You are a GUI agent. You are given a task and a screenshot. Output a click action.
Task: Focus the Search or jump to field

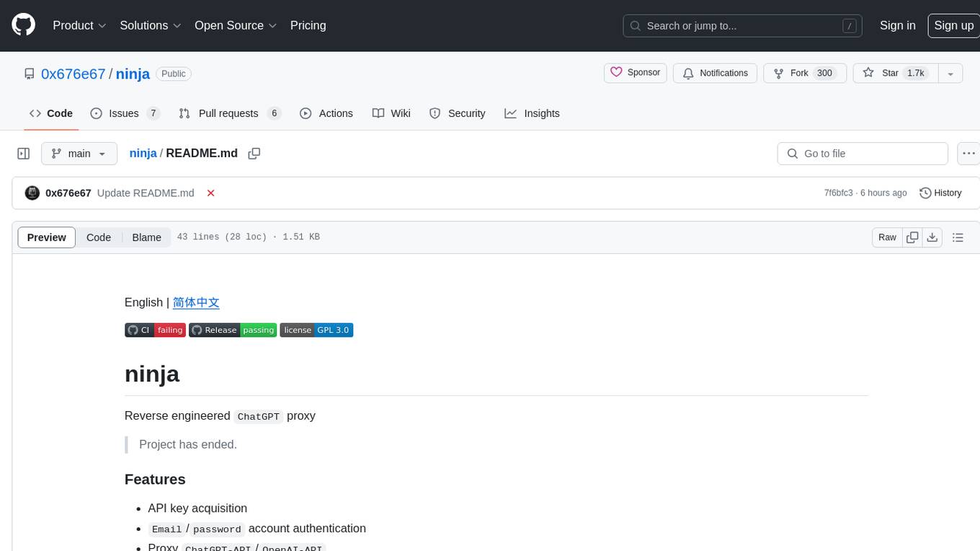(742, 26)
